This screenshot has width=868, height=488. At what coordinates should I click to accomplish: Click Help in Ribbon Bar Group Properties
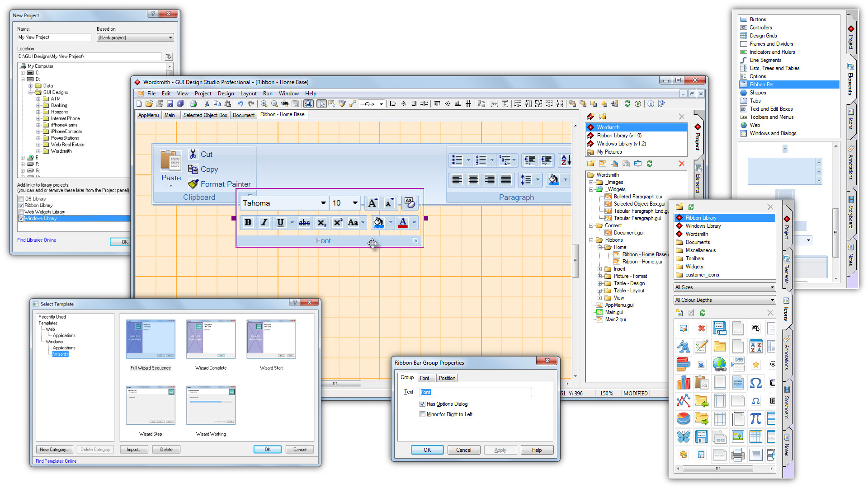537,450
